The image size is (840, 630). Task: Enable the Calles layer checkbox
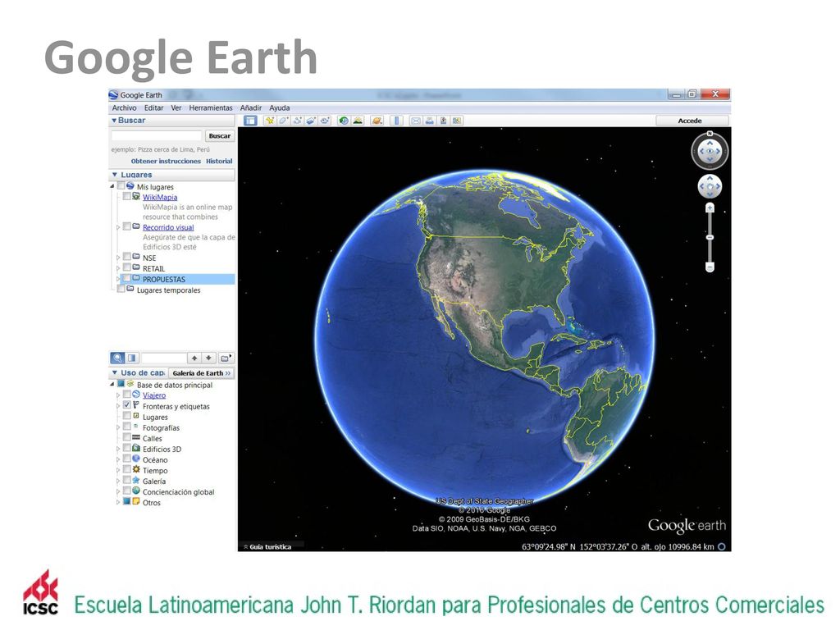[127, 438]
